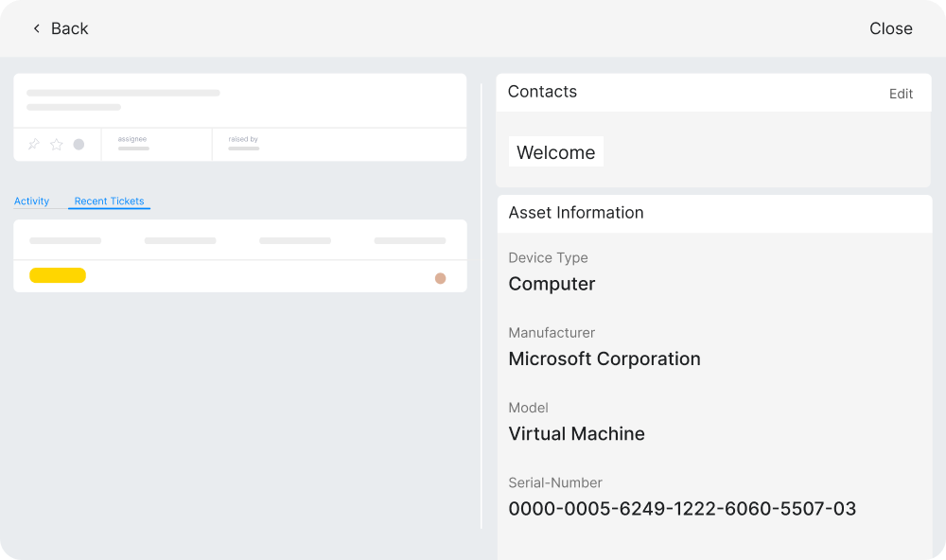Open the Welcome contact entry
Image resolution: width=946 pixels, height=560 pixels.
[556, 151]
